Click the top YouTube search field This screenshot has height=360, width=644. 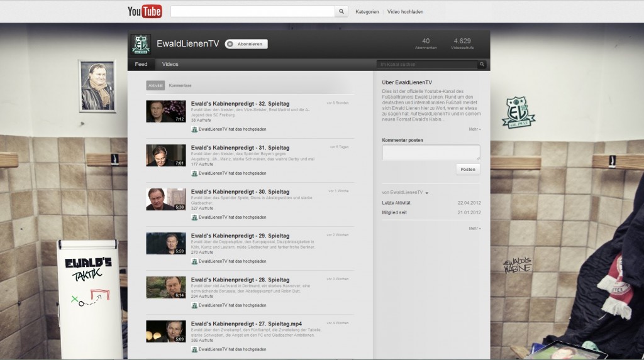[x=253, y=11]
